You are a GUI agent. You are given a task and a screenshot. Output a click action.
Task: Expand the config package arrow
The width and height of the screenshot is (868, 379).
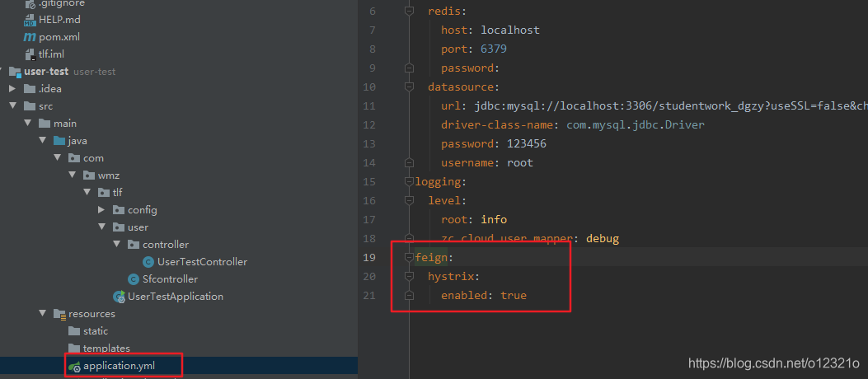102,210
